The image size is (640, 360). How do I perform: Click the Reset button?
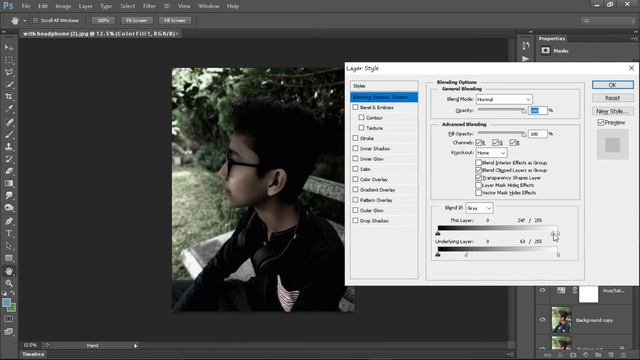coord(613,98)
